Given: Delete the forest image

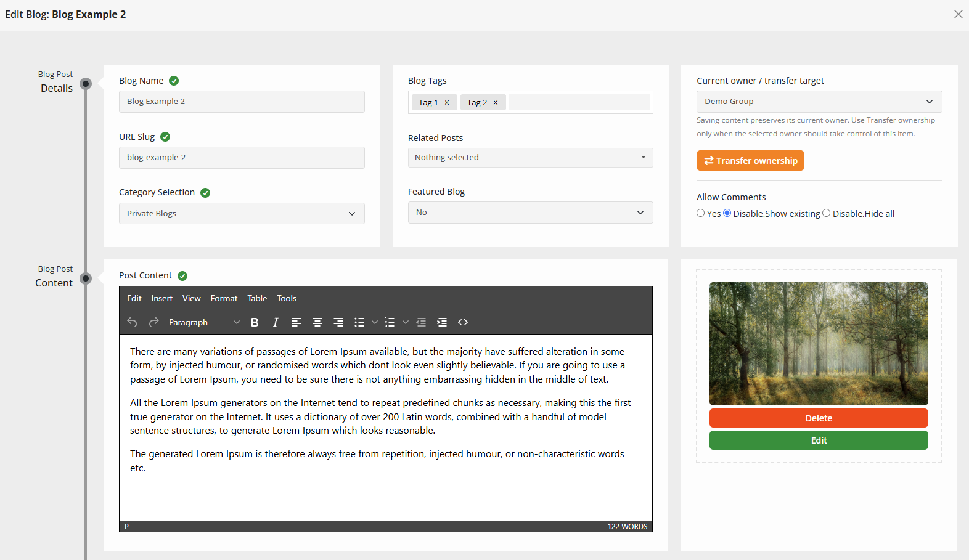Looking at the screenshot, I should point(819,418).
